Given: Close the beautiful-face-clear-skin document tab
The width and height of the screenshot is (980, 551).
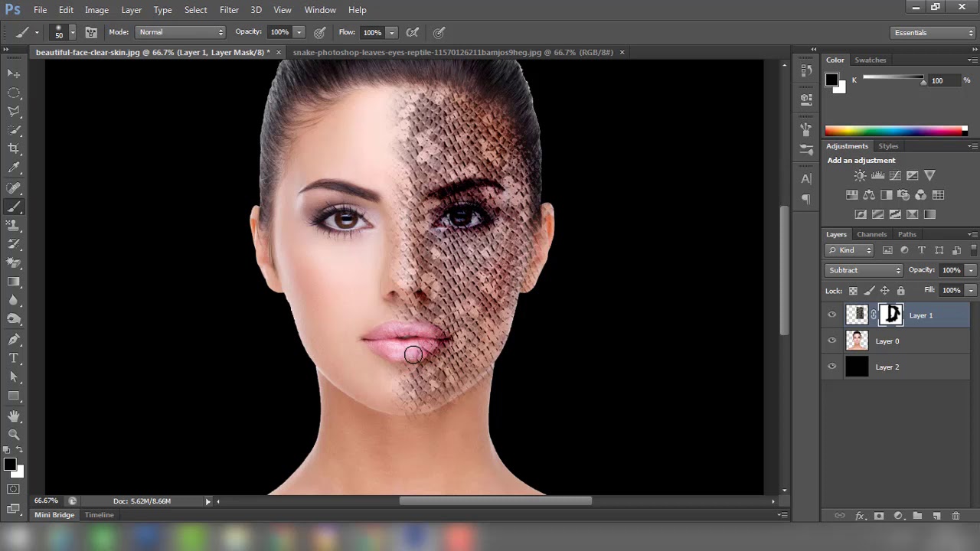Looking at the screenshot, I should (279, 52).
